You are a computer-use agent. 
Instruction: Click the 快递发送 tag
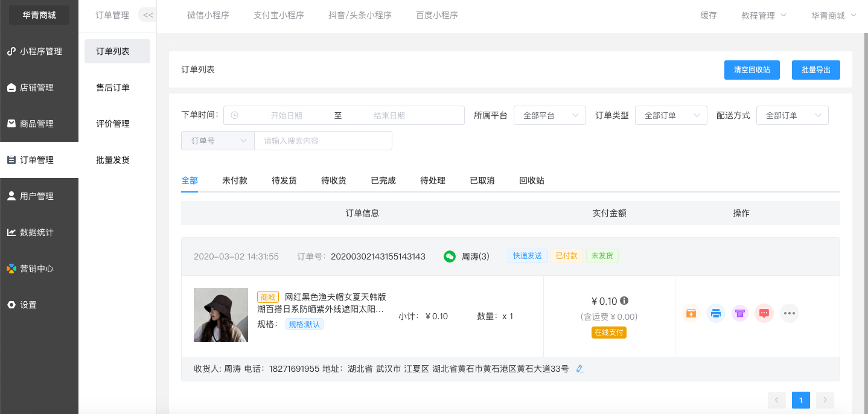click(x=528, y=256)
